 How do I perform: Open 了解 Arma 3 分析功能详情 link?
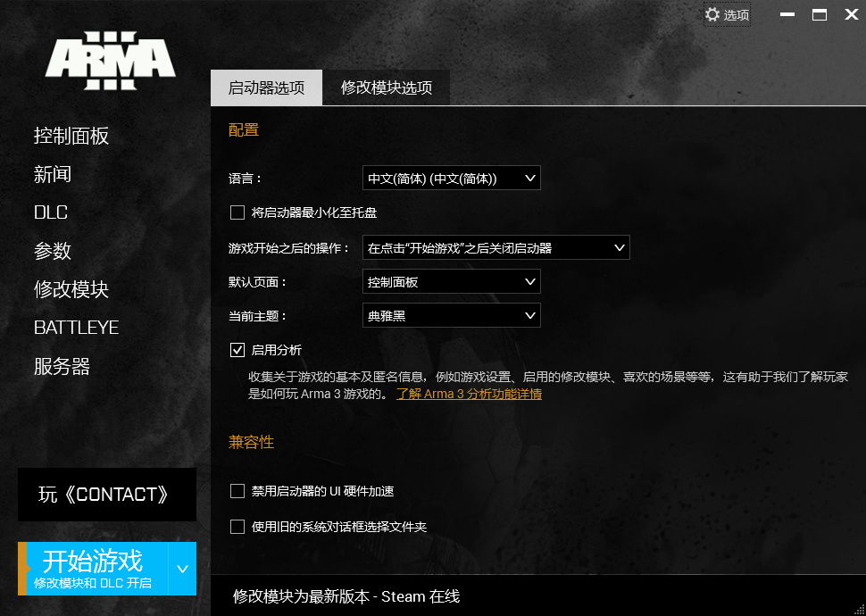point(469,394)
